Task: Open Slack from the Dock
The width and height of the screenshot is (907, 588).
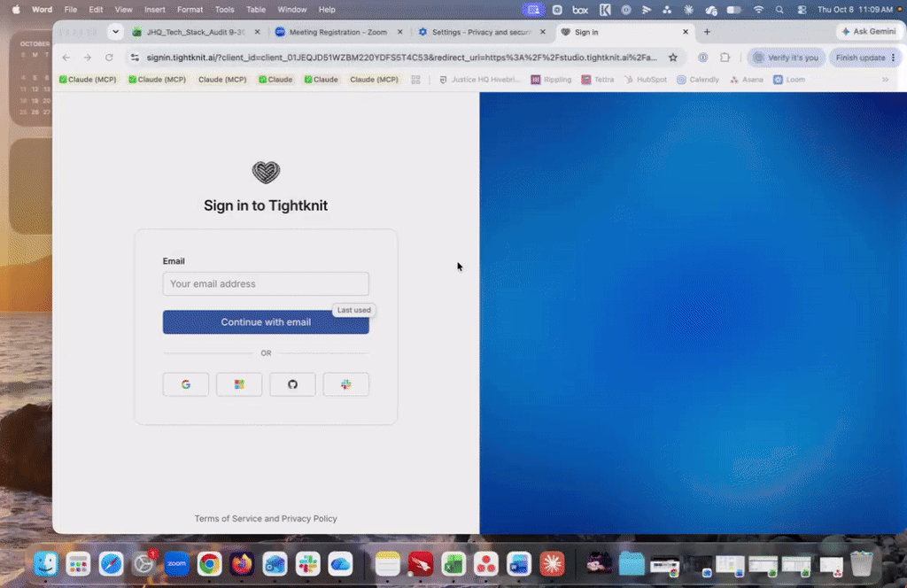Action: click(307, 563)
